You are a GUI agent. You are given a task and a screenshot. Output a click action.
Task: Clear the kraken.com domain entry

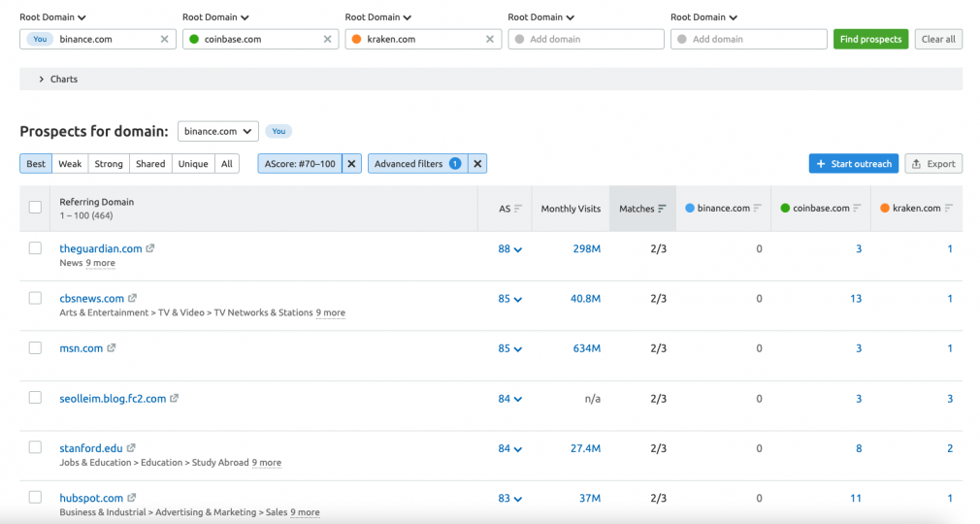(490, 39)
